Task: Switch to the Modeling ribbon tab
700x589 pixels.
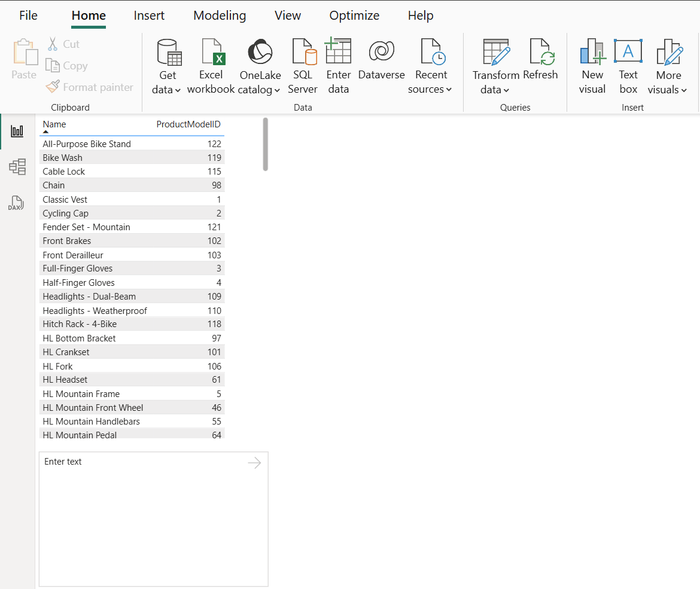Action: point(219,16)
